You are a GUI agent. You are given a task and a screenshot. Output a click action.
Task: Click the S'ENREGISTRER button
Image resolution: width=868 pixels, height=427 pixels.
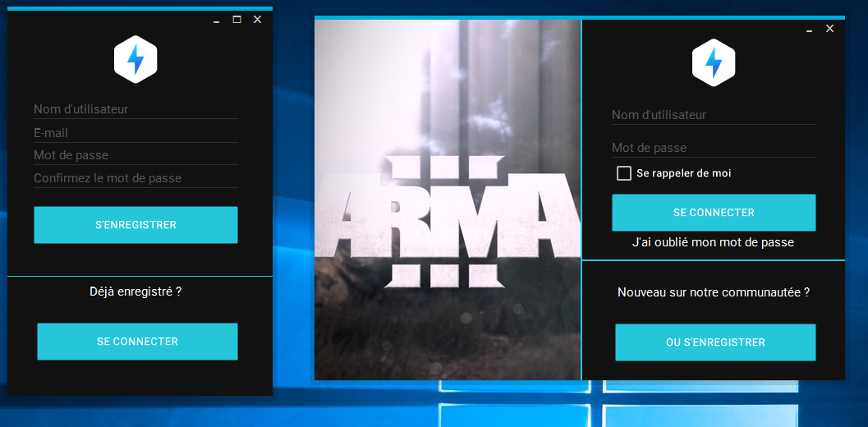135,225
